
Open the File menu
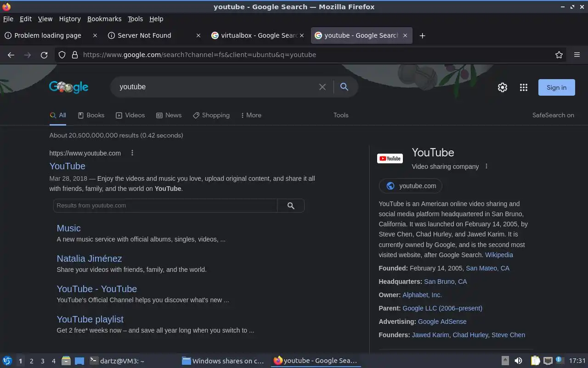coord(8,19)
